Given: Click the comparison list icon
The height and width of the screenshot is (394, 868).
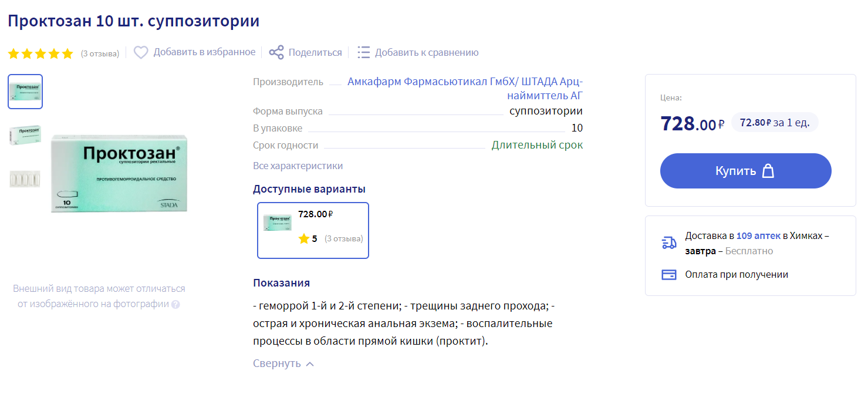Looking at the screenshot, I should pos(364,52).
